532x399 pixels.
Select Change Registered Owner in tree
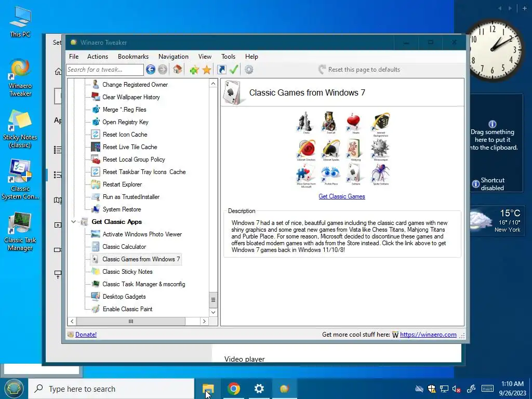click(x=135, y=85)
